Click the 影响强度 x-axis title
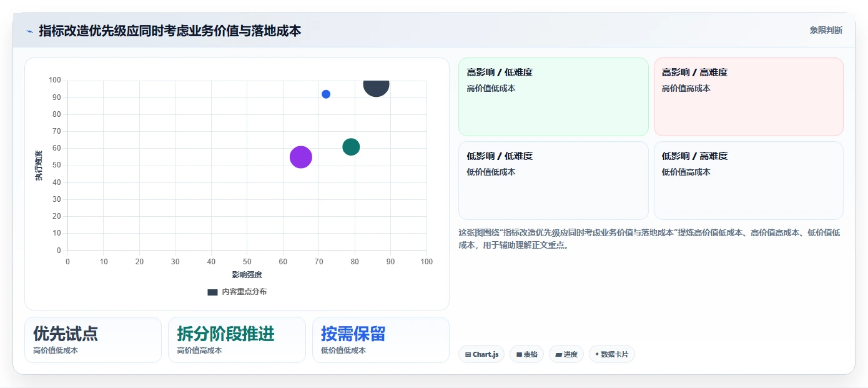 (247, 275)
